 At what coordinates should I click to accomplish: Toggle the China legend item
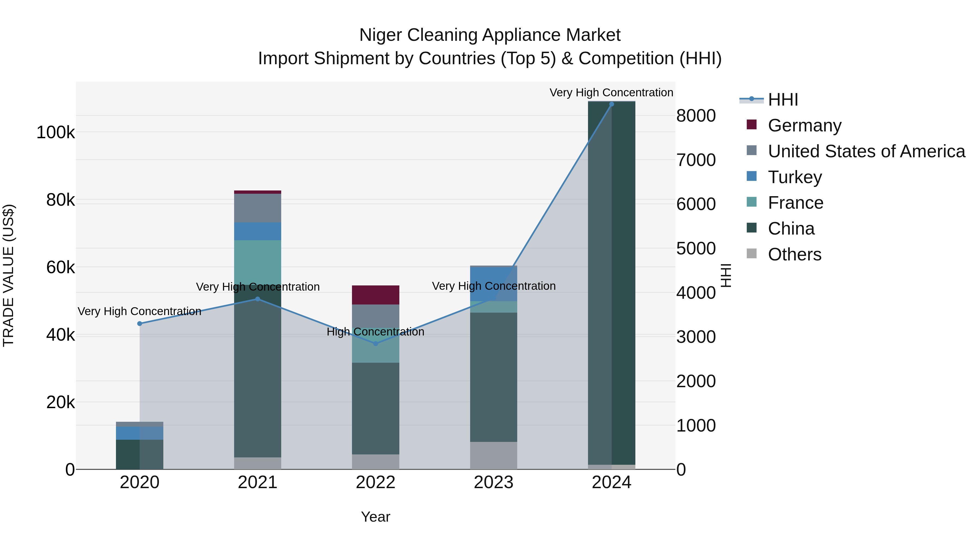point(780,229)
